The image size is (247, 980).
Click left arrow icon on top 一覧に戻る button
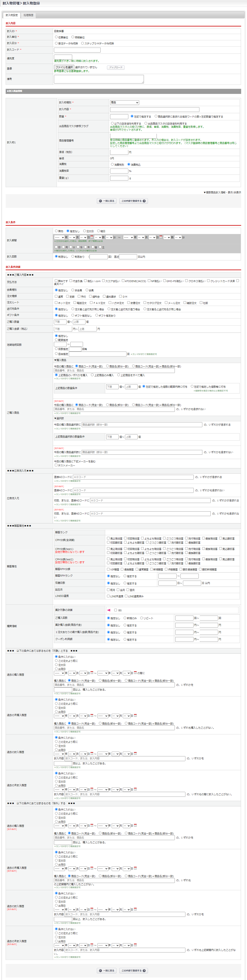(100, 201)
